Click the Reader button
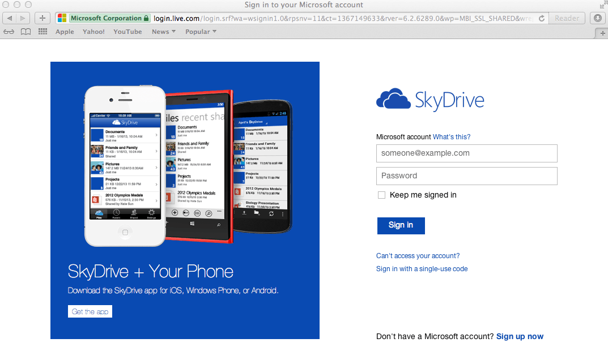 [567, 18]
